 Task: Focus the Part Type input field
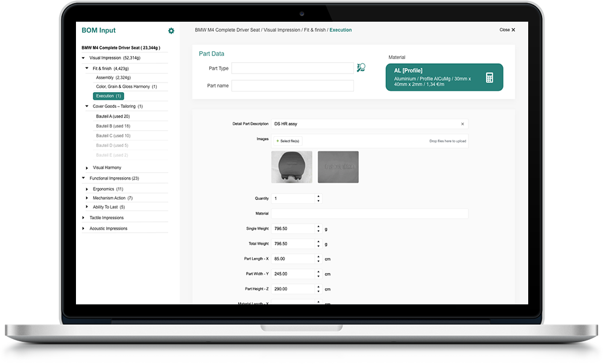tap(292, 68)
